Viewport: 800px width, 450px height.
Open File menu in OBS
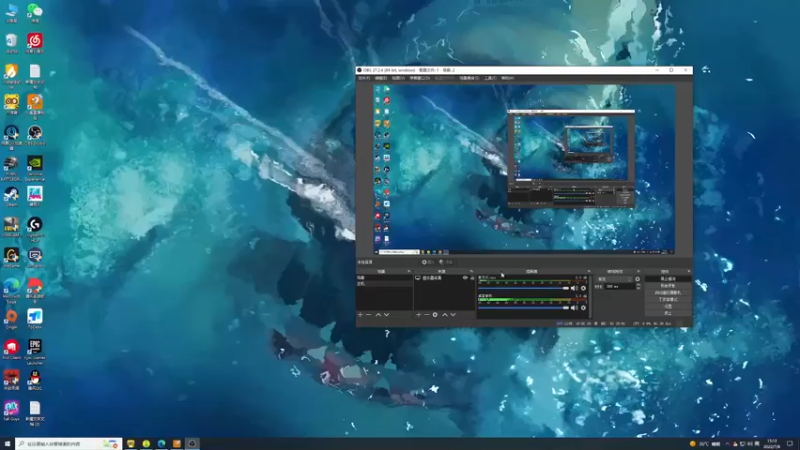coord(364,78)
